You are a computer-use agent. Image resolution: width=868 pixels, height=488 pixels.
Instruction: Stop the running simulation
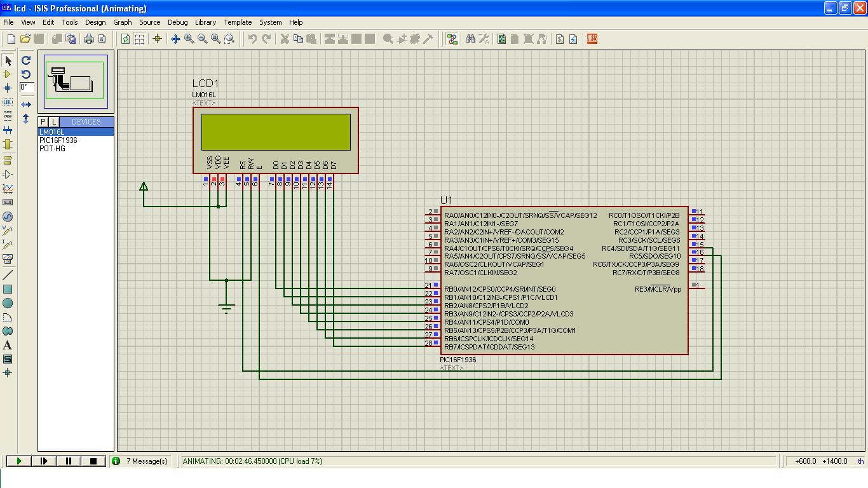[93, 461]
